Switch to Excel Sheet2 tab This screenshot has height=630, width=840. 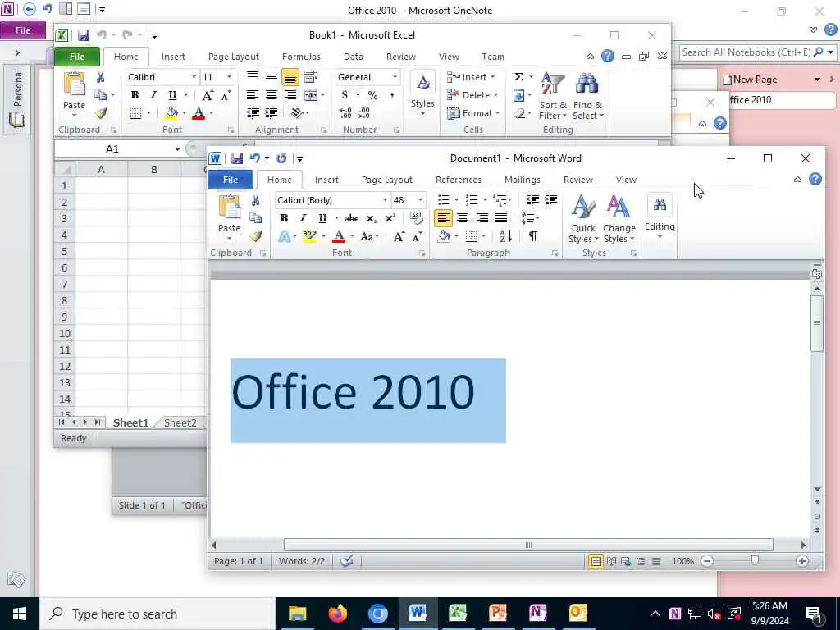(180, 422)
